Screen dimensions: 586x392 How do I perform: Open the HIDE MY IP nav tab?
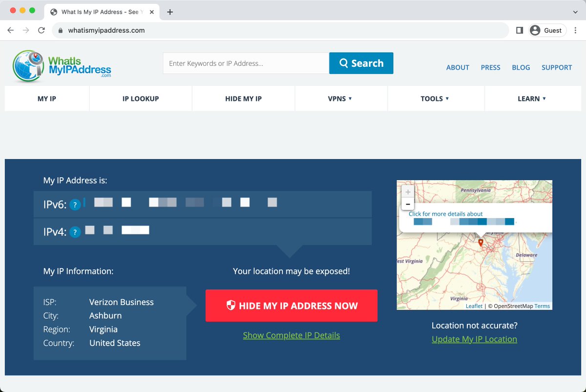pyautogui.click(x=243, y=99)
